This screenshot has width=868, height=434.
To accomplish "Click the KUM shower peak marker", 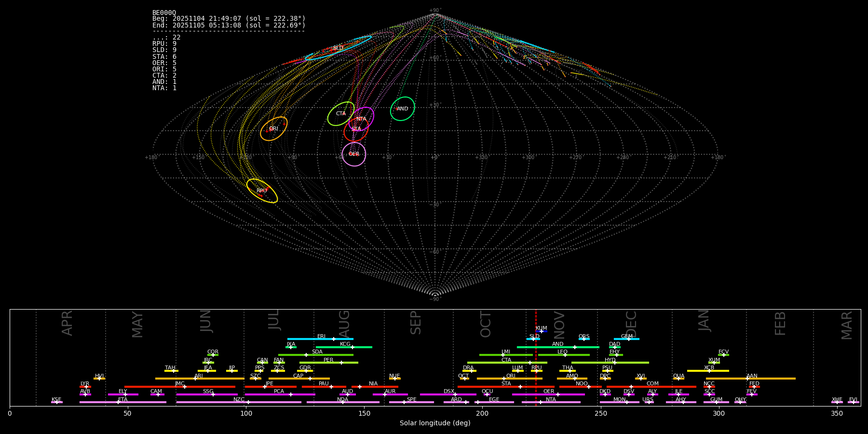I will (x=541, y=331).
